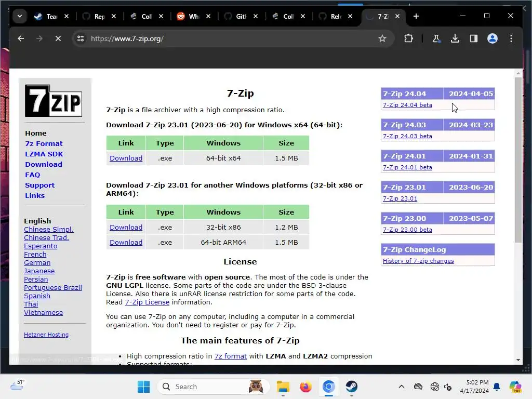532x399 pixels.
Task: Click the page vertical scrollbar thumb
Action: (518, 159)
